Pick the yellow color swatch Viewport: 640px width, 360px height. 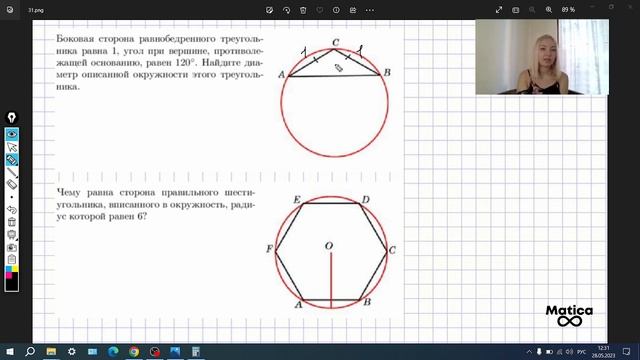pyautogui.click(x=15, y=269)
